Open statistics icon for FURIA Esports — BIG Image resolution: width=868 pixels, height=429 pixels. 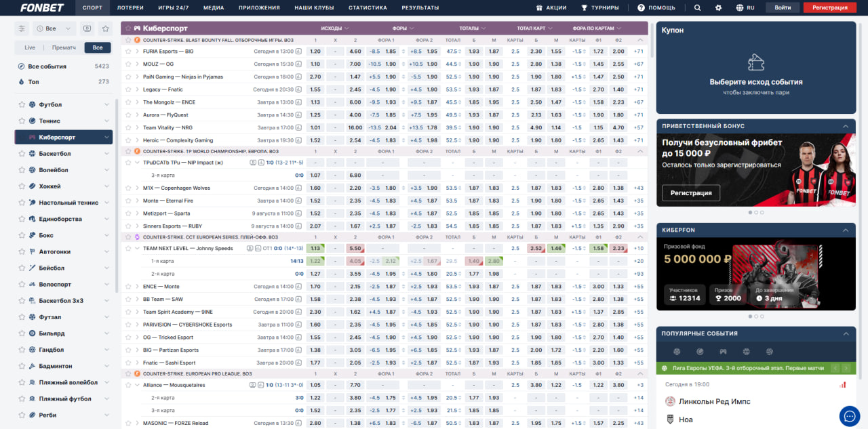pos(299,52)
